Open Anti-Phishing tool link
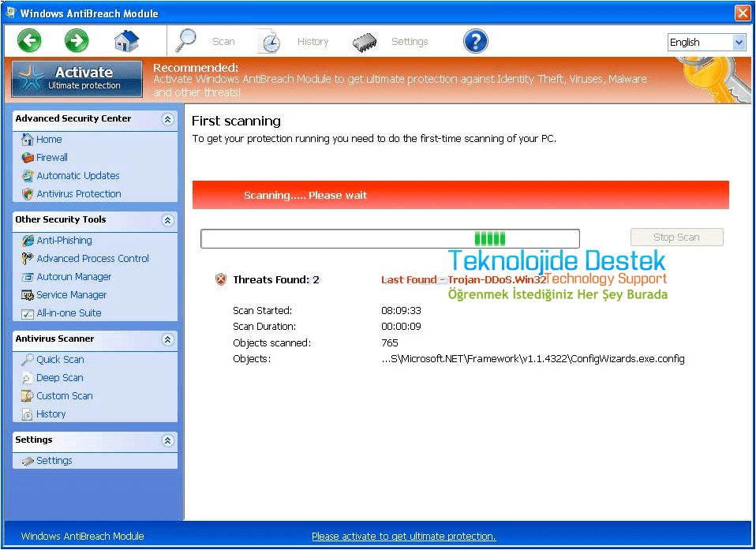 tap(64, 240)
